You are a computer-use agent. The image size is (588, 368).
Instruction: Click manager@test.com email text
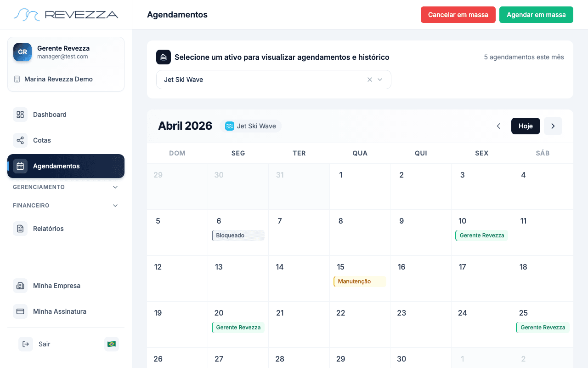click(62, 57)
